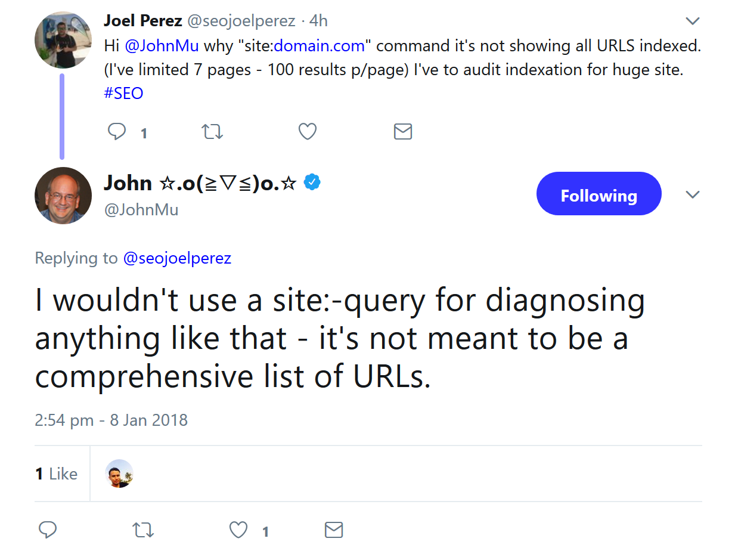
Task: View Joel Perez's profile picture
Action: (x=63, y=40)
